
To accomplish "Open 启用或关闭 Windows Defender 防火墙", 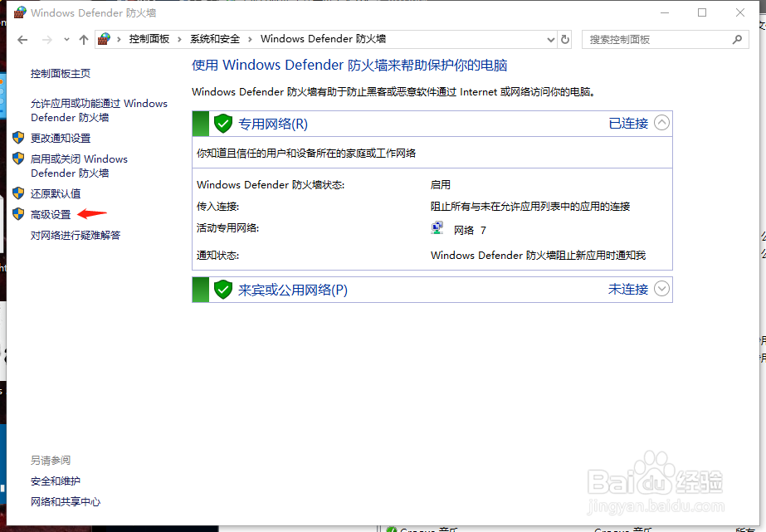I will coord(79,166).
